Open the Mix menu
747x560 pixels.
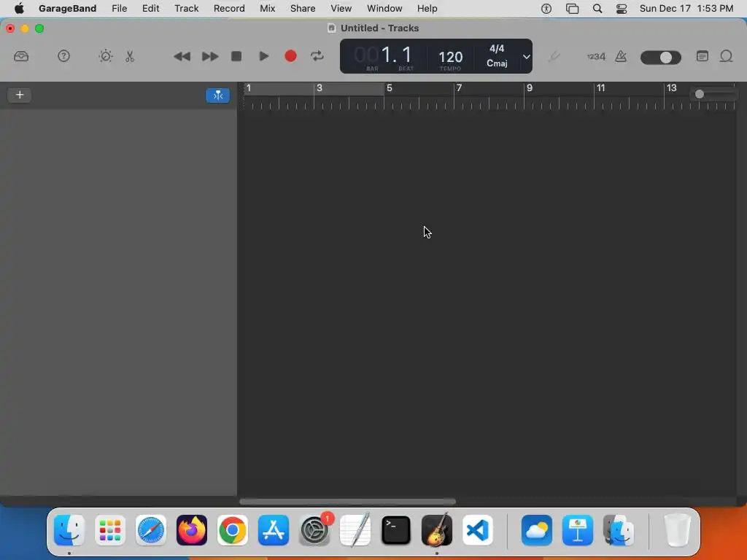[267, 9]
